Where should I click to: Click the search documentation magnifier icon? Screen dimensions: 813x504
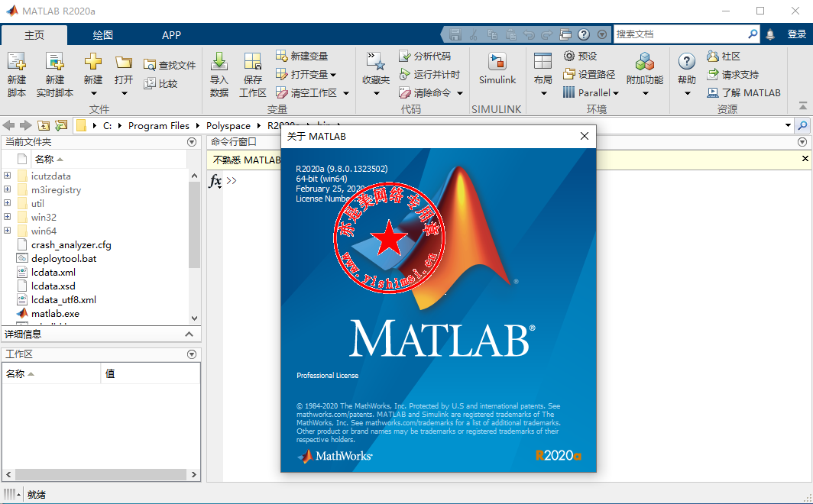coord(753,34)
